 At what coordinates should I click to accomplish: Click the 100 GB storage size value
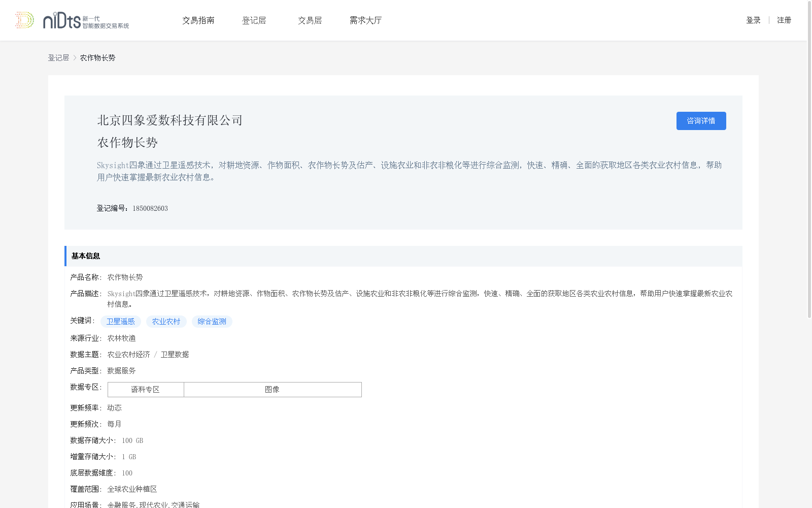point(132,440)
